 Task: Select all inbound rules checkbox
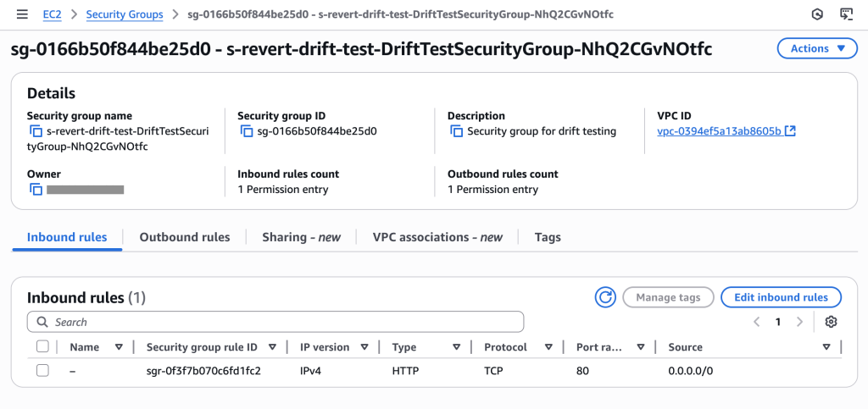pos(42,346)
